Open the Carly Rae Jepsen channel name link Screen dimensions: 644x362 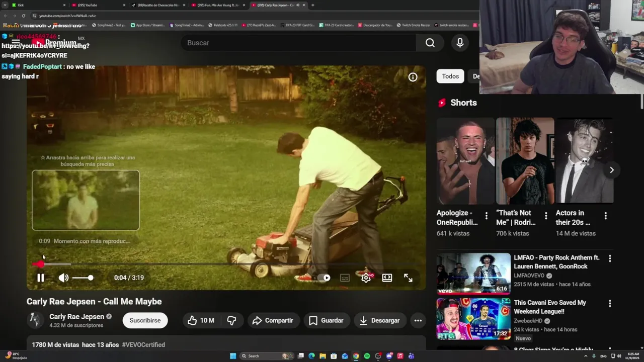(x=76, y=317)
